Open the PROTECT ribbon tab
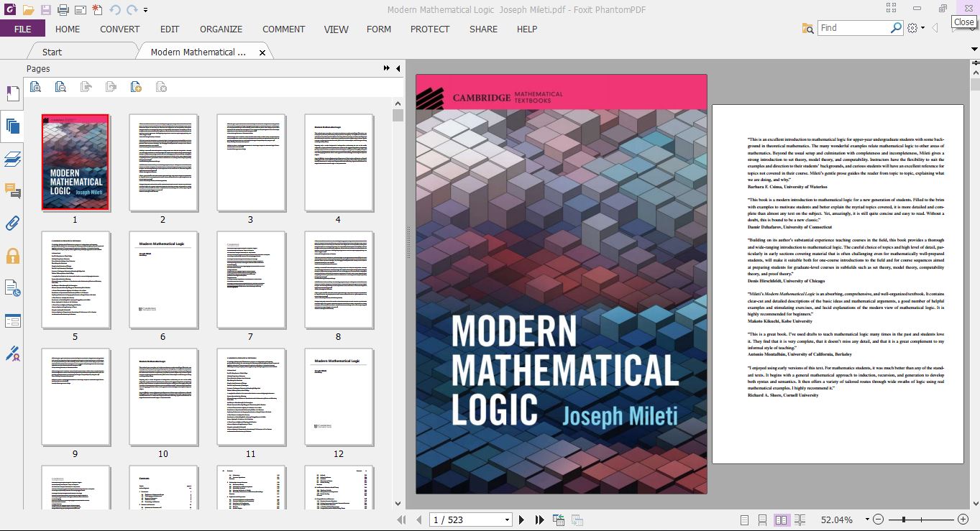980x531 pixels. (430, 29)
